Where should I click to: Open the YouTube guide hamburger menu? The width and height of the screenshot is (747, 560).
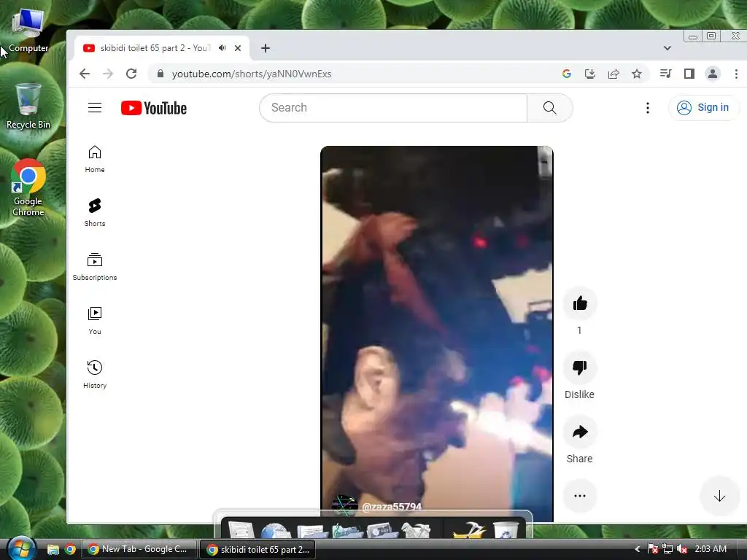point(95,108)
